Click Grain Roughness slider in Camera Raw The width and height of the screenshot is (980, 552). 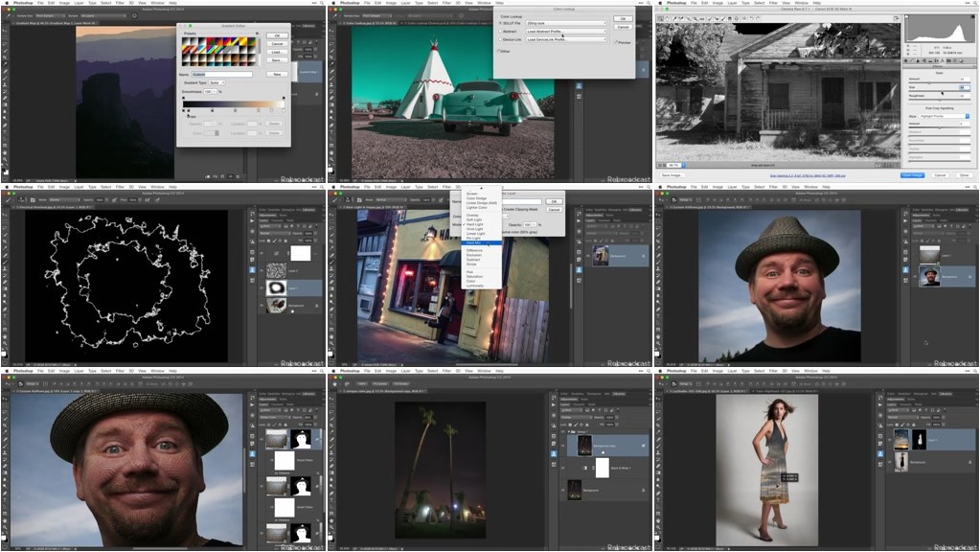pyautogui.click(x=940, y=100)
